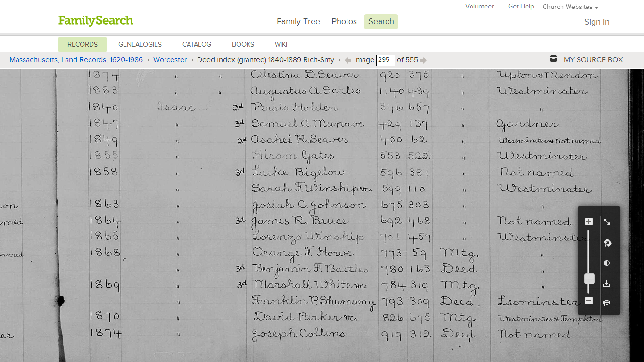Image resolution: width=644 pixels, height=362 pixels.
Task: Open the Worcester breadcrumb link
Action: 170,60
